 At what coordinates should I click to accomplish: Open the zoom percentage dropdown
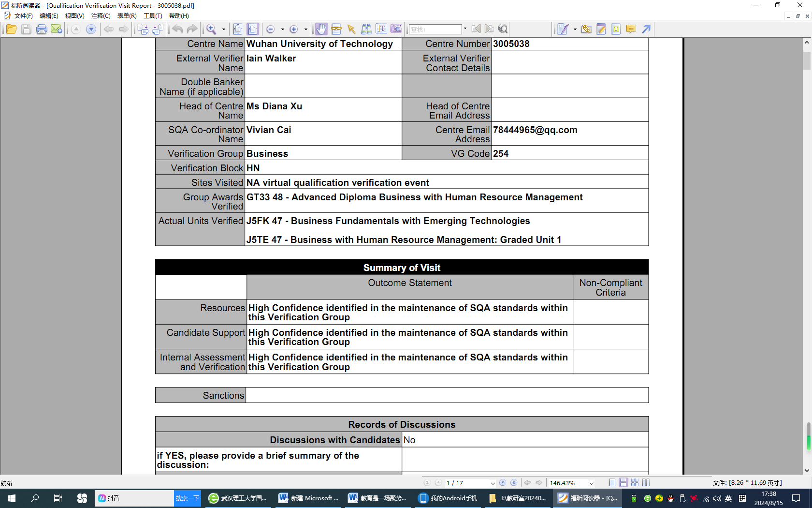pos(591,483)
